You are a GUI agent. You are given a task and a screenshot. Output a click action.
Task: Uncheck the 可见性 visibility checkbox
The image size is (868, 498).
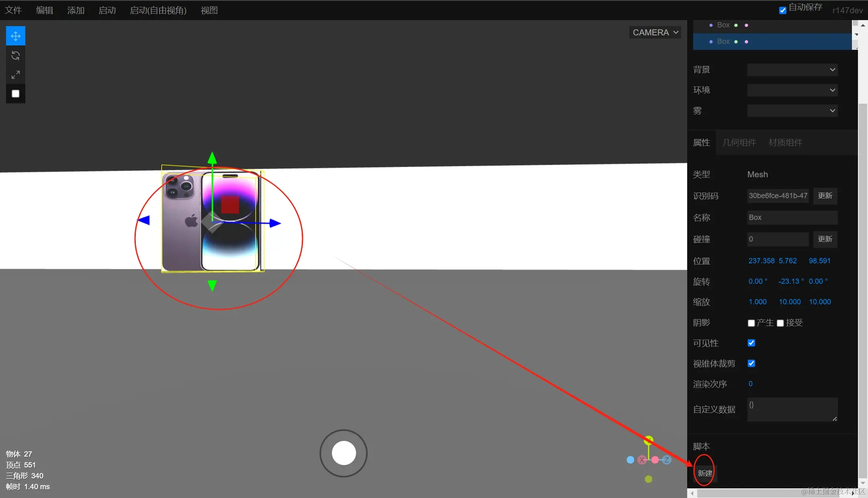(x=751, y=343)
